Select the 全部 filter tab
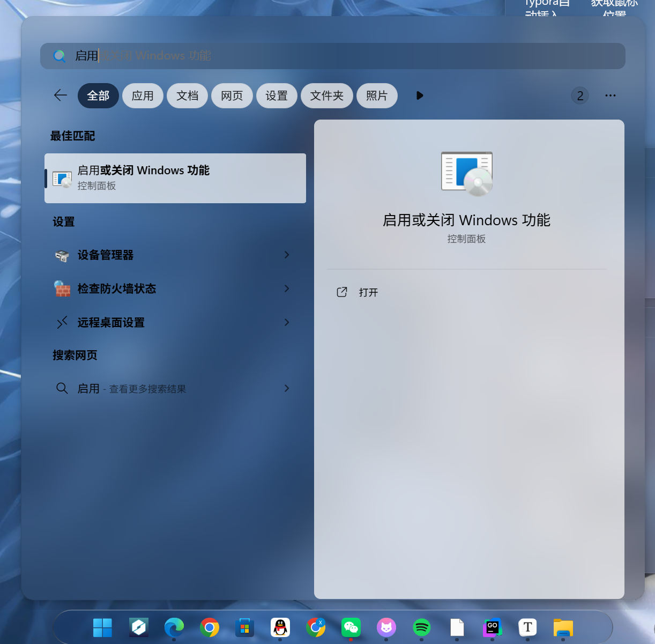Viewport: 655px width, 644px height. click(x=98, y=95)
